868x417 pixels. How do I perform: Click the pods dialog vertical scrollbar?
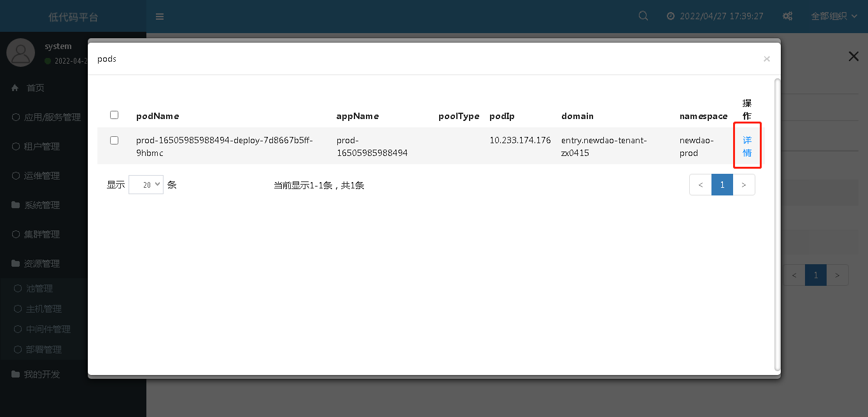pos(776,223)
